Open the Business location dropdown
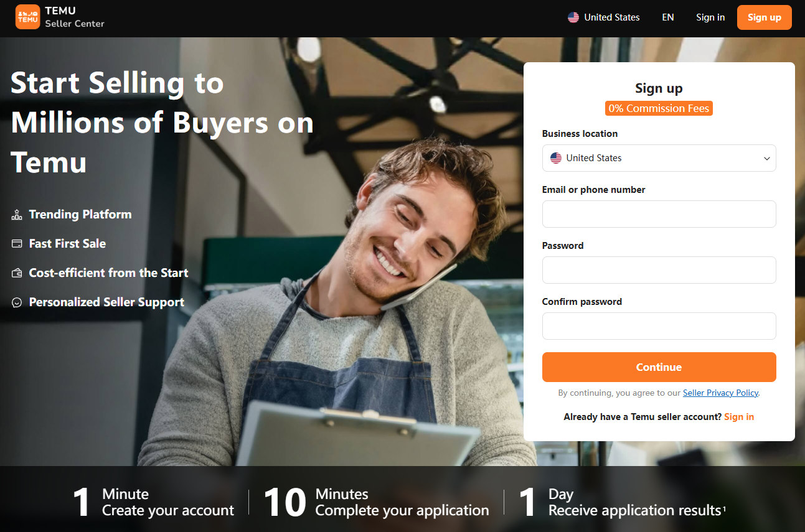The width and height of the screenshot is (805, 532). tap(659, 158)
